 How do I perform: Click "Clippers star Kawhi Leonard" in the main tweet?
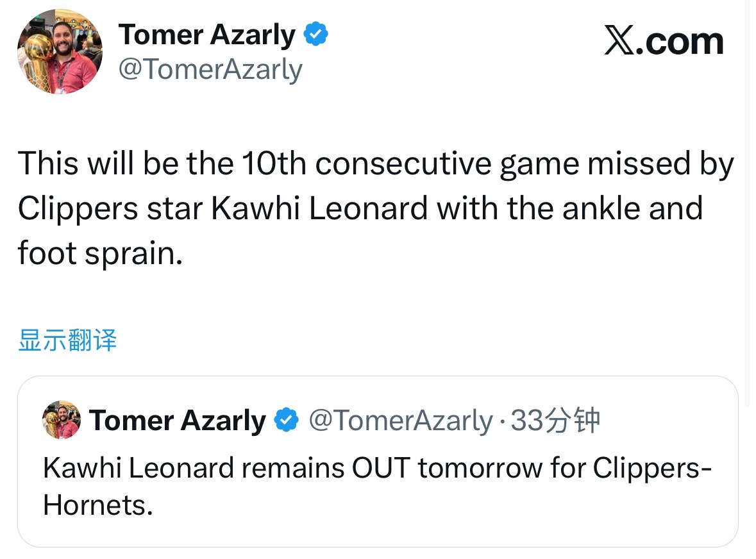pos(223,208)
